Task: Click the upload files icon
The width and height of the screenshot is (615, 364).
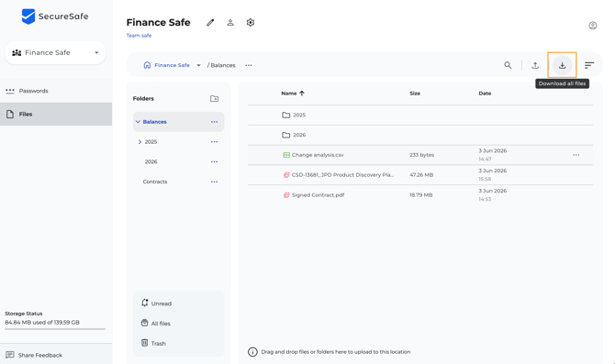Action: [x=535, y=65]
